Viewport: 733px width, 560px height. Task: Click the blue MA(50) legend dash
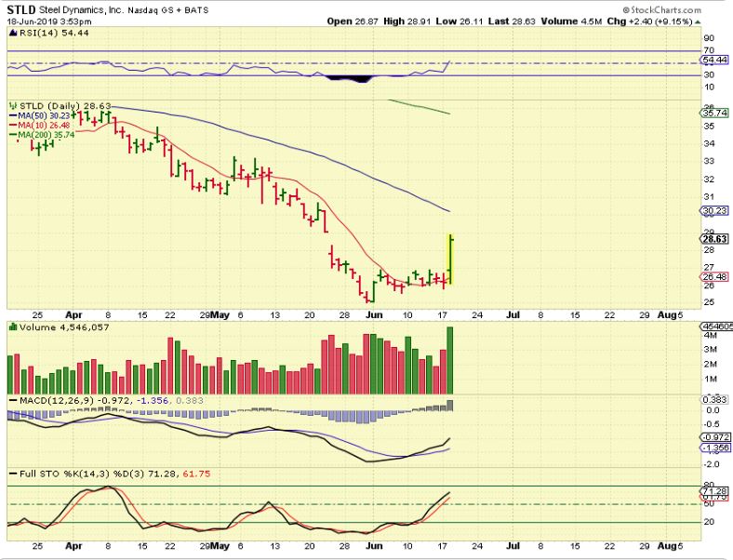click(13, 115)
